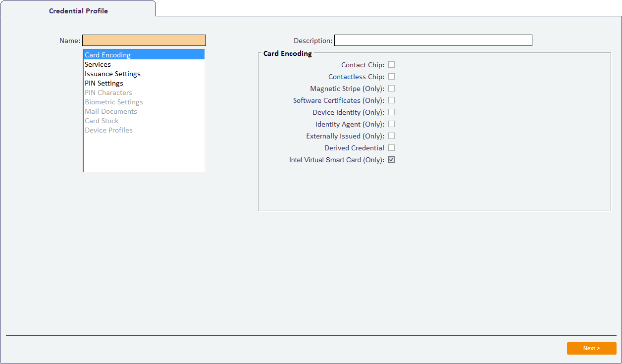Image resolution: width=622 pixels, height=364 pixels.
Task: Click the Name input field
Action: pos(144,41)
